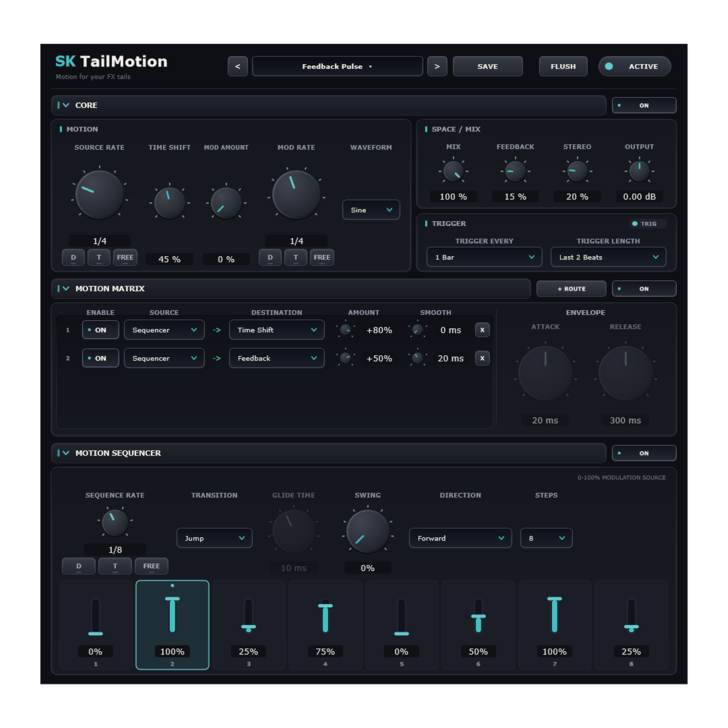Toggle the TRIG indicator in Trigger panel
The width and height of the screenshot is (728, 728).
point(646,224)
